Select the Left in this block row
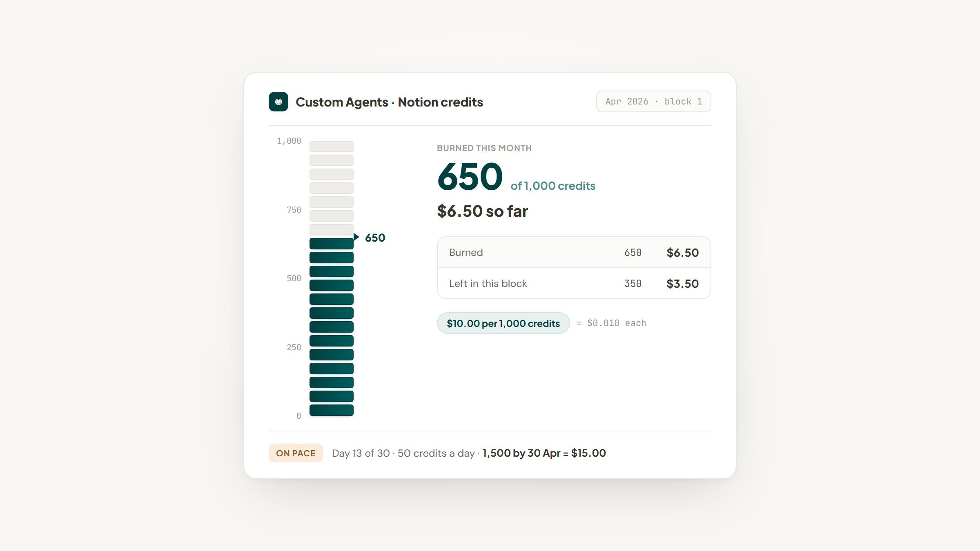This screenshot has height=551, width=980. 574,284
